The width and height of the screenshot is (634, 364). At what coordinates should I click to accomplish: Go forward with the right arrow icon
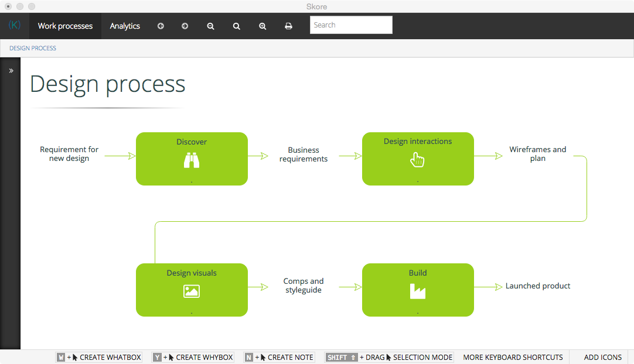tap(185, 26)
